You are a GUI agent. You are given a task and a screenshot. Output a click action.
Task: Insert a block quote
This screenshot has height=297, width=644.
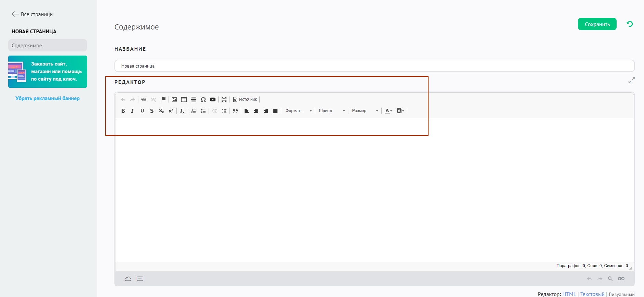point(235,111)
